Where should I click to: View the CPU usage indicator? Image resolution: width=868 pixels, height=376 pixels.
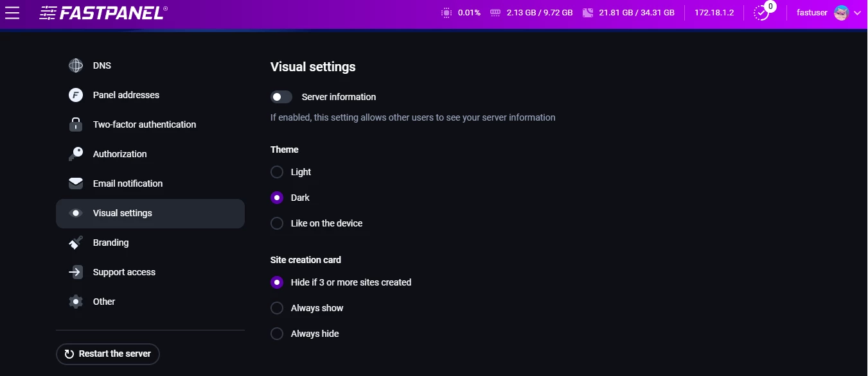(x=461, y=12)
